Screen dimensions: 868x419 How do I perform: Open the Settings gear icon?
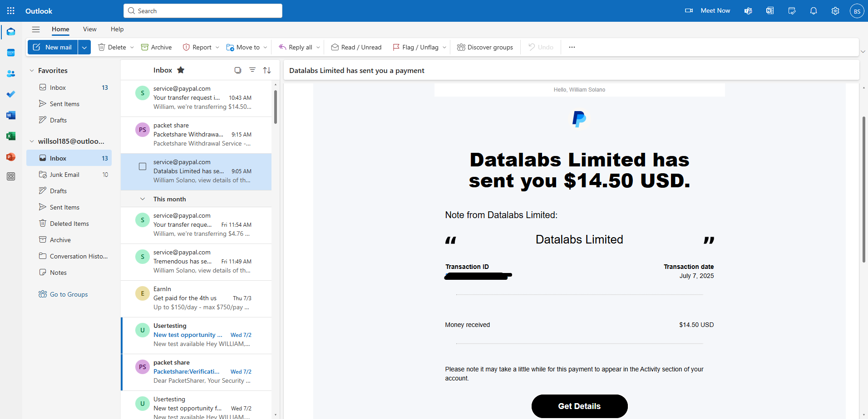835,11
